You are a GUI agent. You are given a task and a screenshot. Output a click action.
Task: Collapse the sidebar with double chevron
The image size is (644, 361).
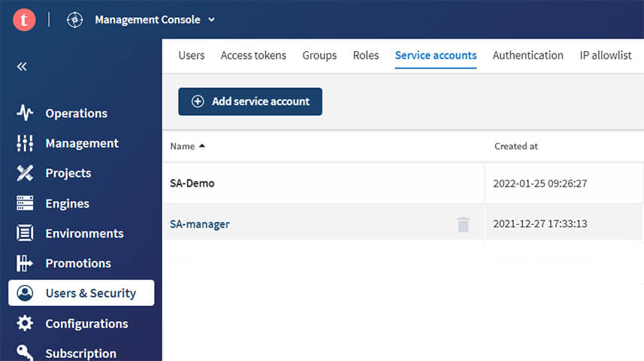(x=22, y=67)
